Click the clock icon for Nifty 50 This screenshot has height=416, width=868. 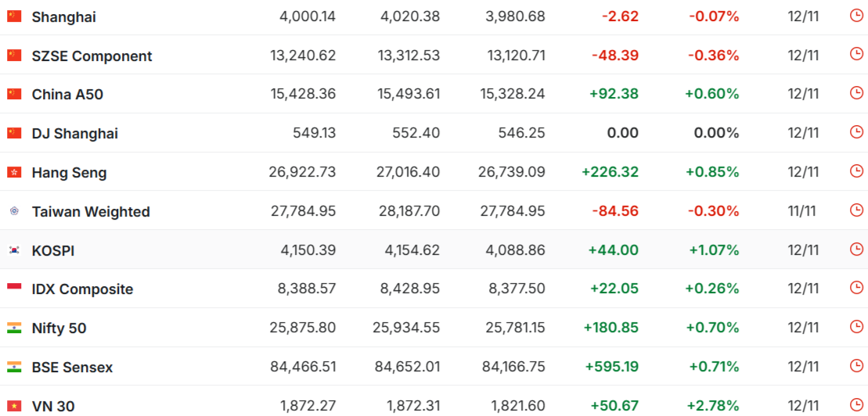(856, 327)
